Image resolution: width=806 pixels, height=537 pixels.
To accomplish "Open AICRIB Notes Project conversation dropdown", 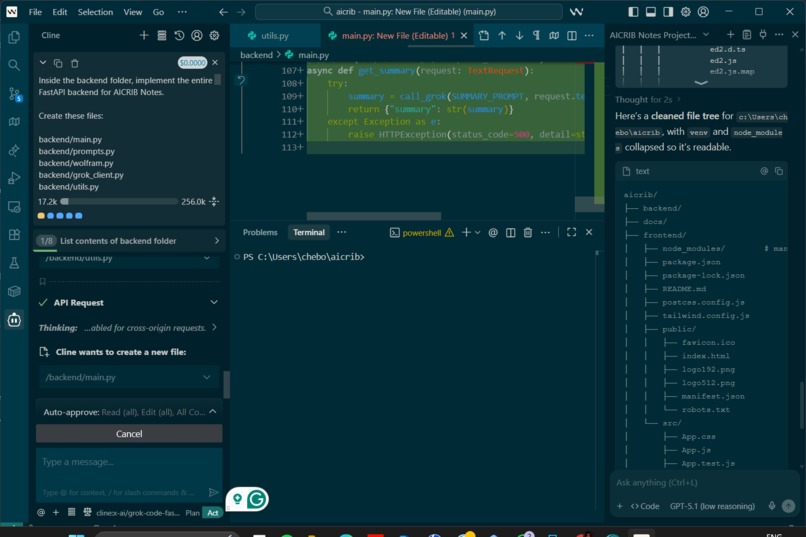I will pos(706,34).
